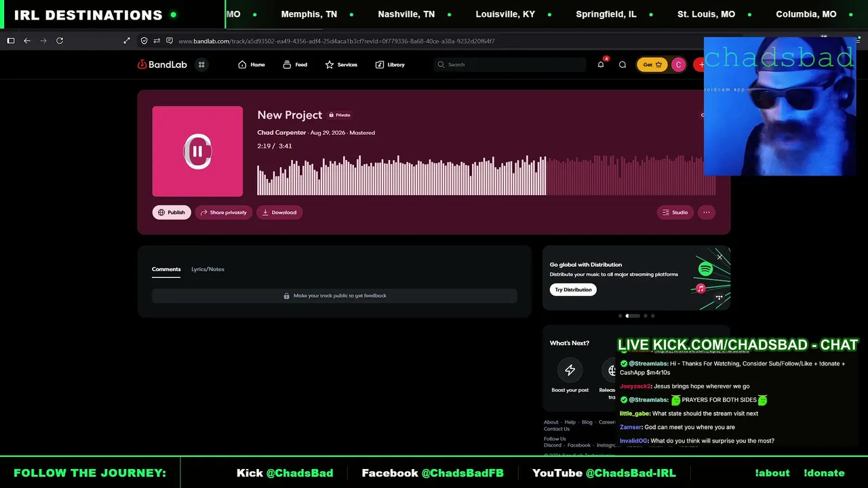Screen dimensions: 868x488
Task: Go to the Home page
Action: (x=252, y=64)
